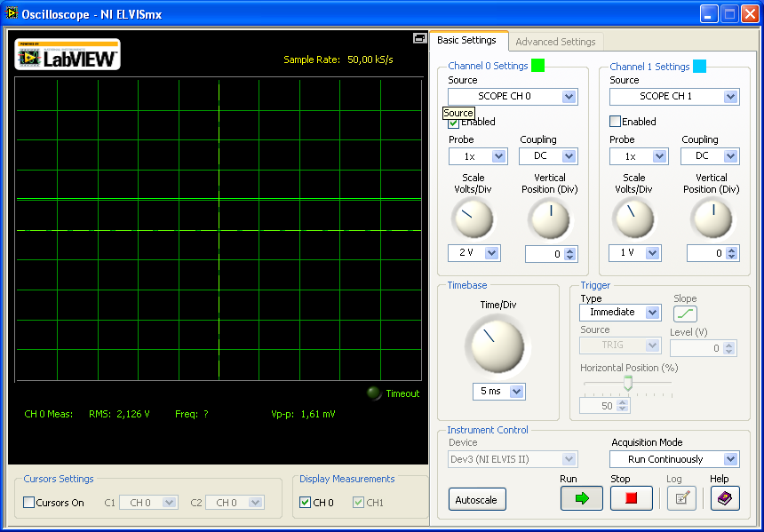Click the Log notepad icon
The width and height of the screenshot is (764, 532).
(681, 498)
